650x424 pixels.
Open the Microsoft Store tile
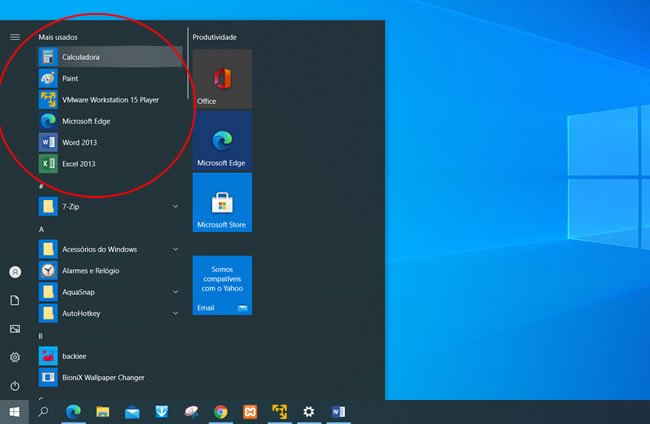point(222,203)
